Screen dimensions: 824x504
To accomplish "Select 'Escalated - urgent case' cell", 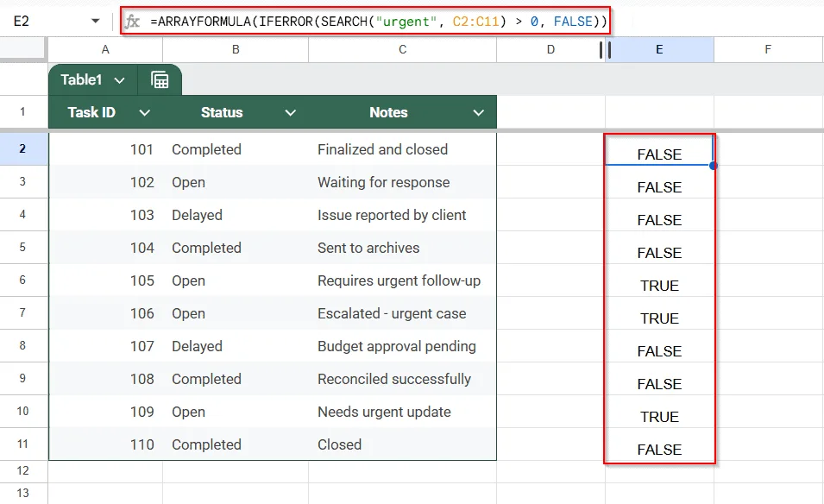I will (x=403, y=314).
